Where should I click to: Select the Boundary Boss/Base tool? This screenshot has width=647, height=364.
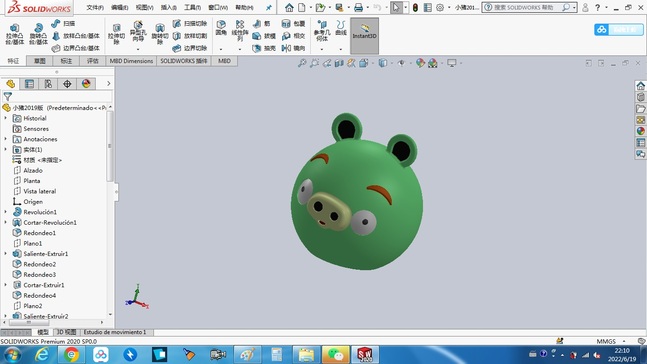pos(76,48)
